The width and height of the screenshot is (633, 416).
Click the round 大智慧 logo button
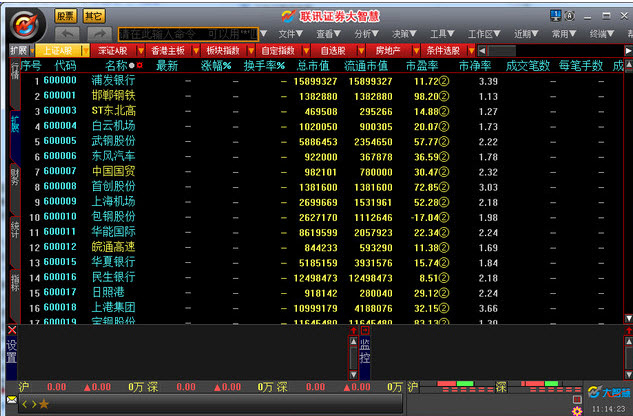click(x=25, y=25)
